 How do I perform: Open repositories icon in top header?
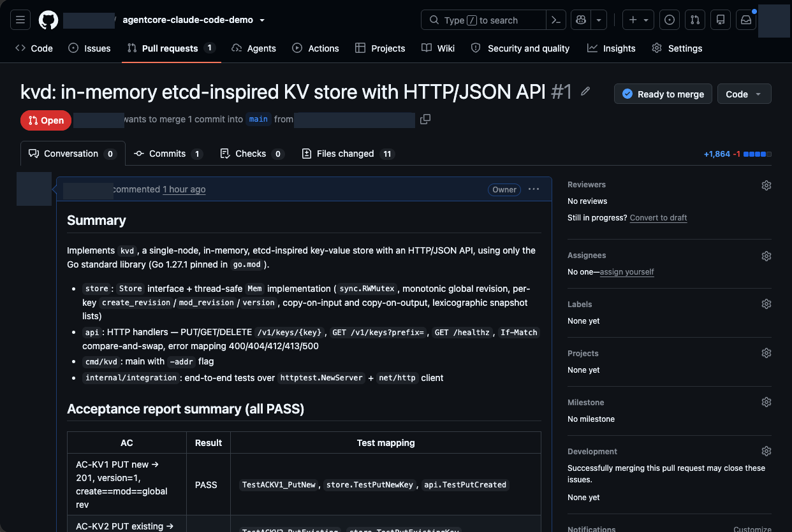coord(721,20)
